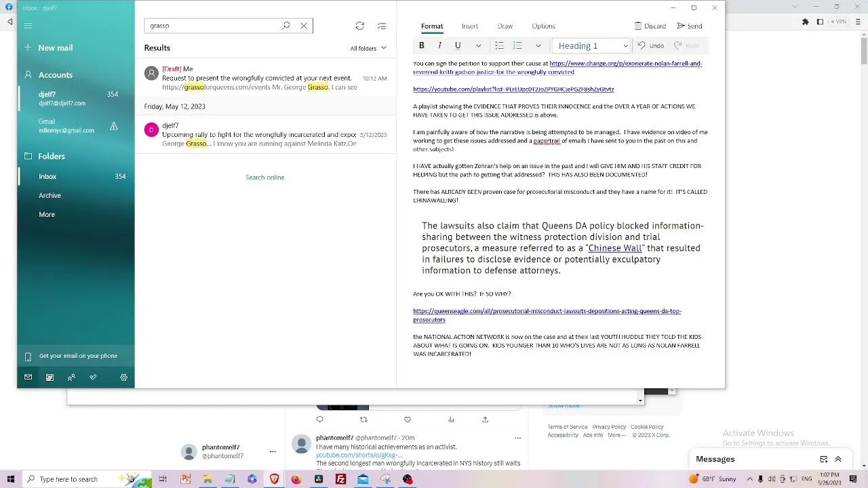
Task: Switch to the Format tab
Action: tap(432, 26)
